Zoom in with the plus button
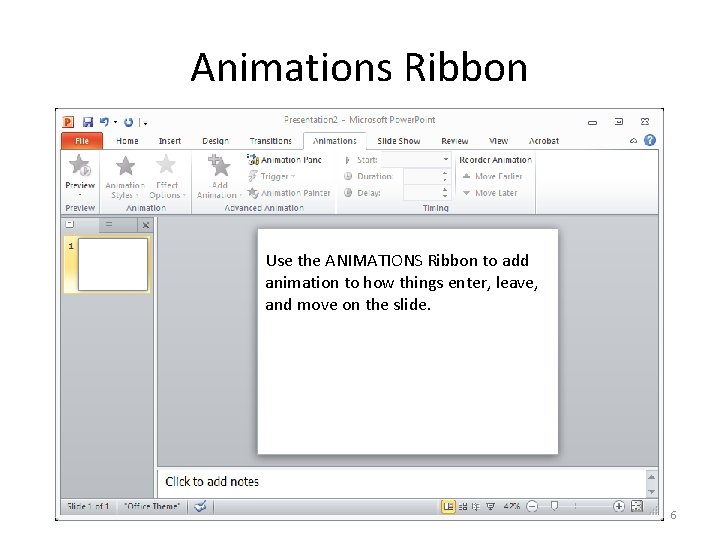The image size is (720, 540). pyautogui.click(x=619, y=506)
